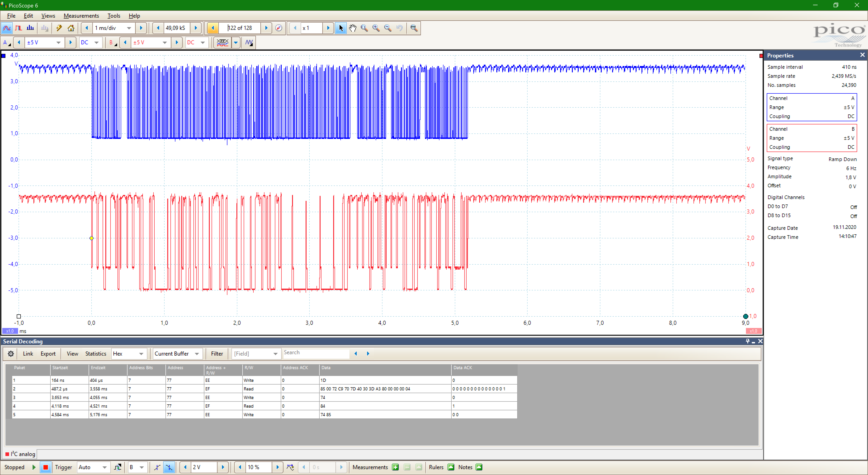Start capture with the green Go button
Screen dimensions: 868x475
(34, 467)
